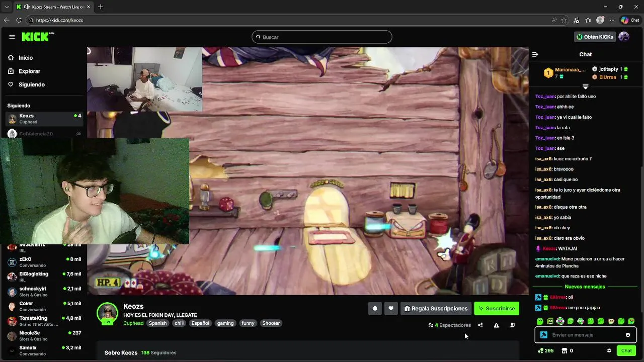Add page to browser favorites star
Screen dimensions: 644x362
tap(564, 20)
